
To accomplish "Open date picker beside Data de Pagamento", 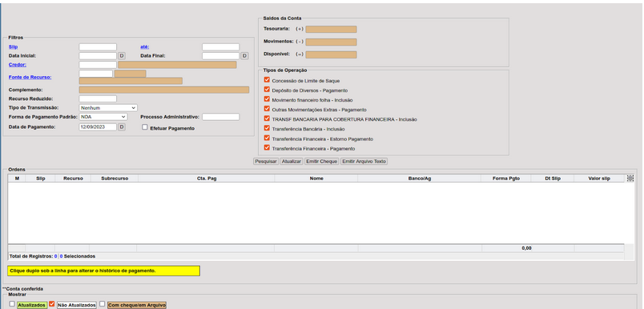I will point(122,127).
